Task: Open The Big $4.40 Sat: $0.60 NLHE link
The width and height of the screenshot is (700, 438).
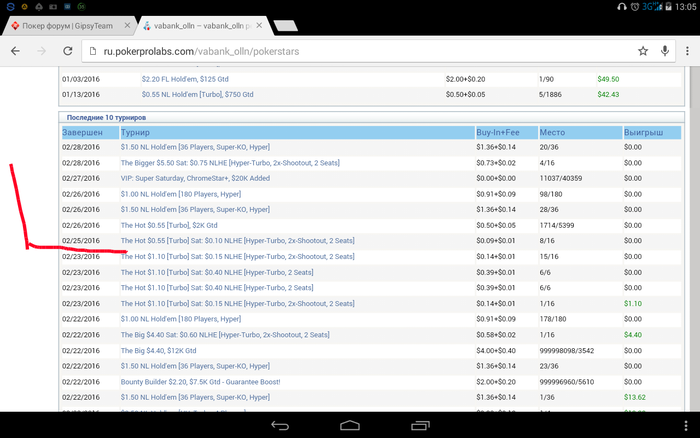Action: (x=225, y=335)
